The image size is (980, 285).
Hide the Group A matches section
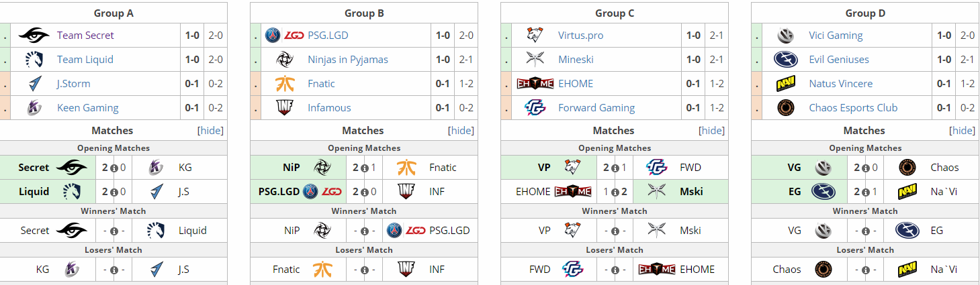(x=210, y=131)
